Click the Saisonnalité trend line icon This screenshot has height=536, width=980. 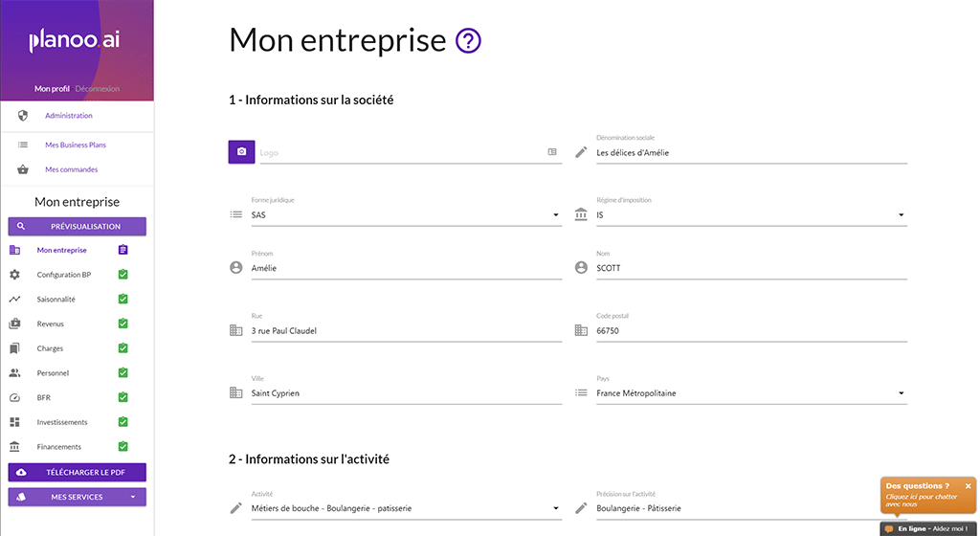click(x=15, y=300)
